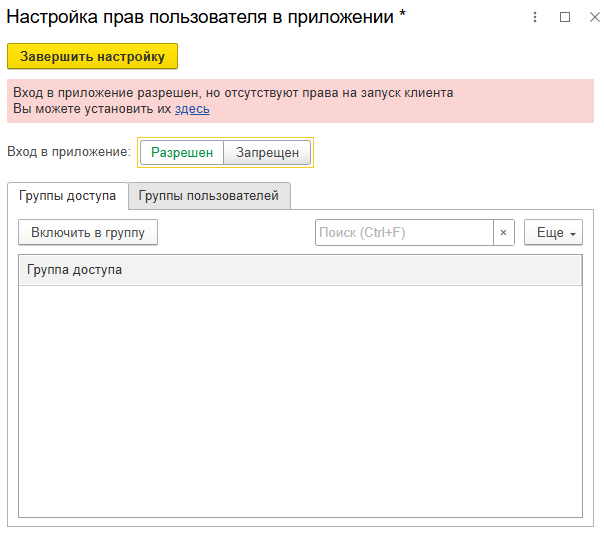Click the 'Вы можете установить их' text
604x536 pixels.
click(x=92, y=109)
